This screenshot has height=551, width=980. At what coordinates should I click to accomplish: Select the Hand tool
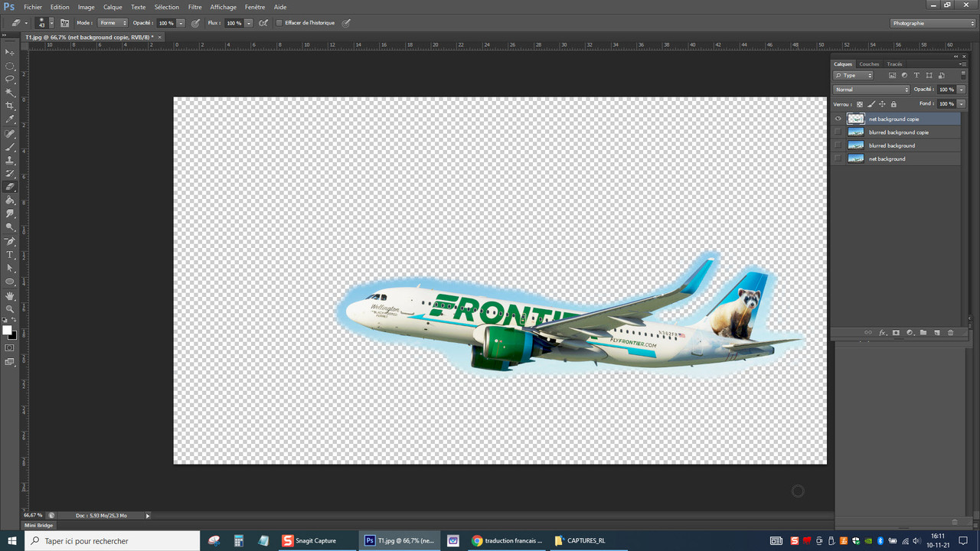pyautogui.click(x=10, y=295)
